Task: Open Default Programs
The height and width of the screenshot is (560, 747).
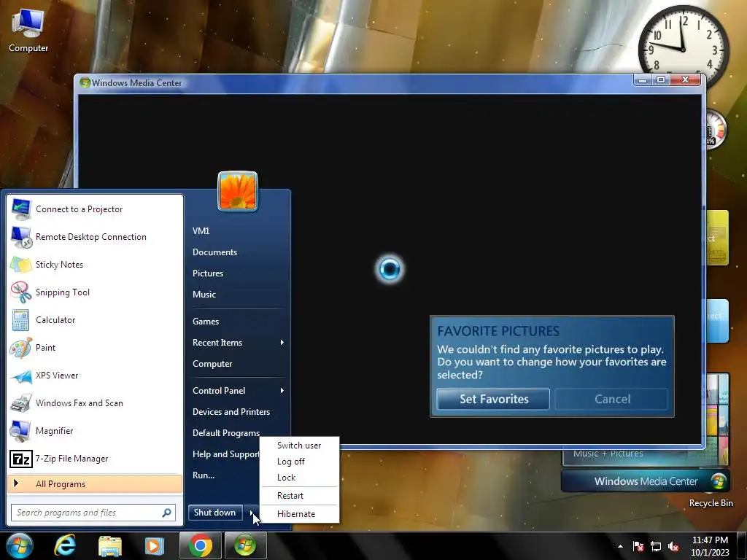Action: [226, 433]
